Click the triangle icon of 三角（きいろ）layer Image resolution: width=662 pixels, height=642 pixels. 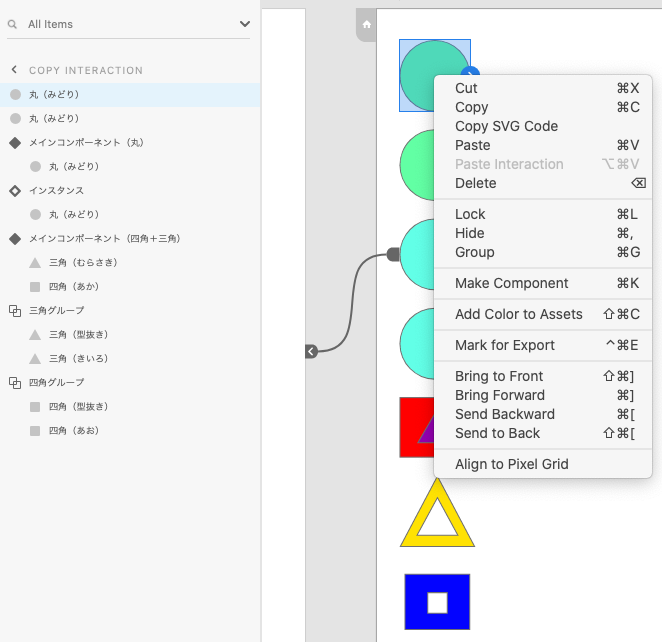pyautogui.click(x=35, y=359)
